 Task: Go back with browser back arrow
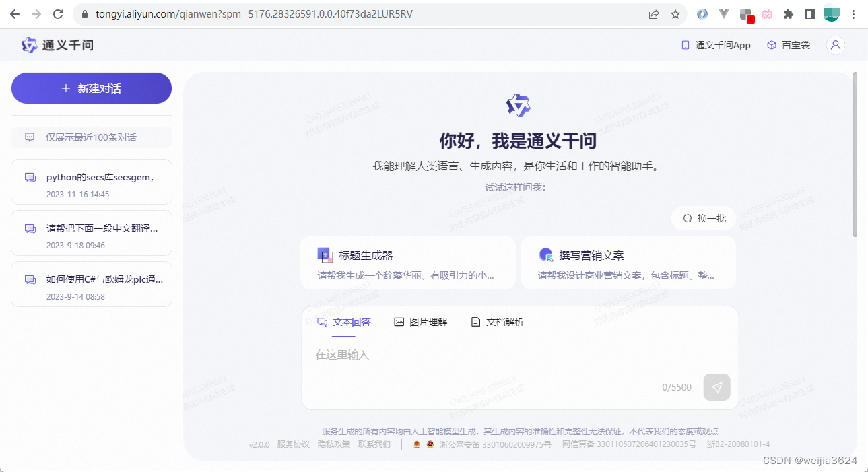14,14
